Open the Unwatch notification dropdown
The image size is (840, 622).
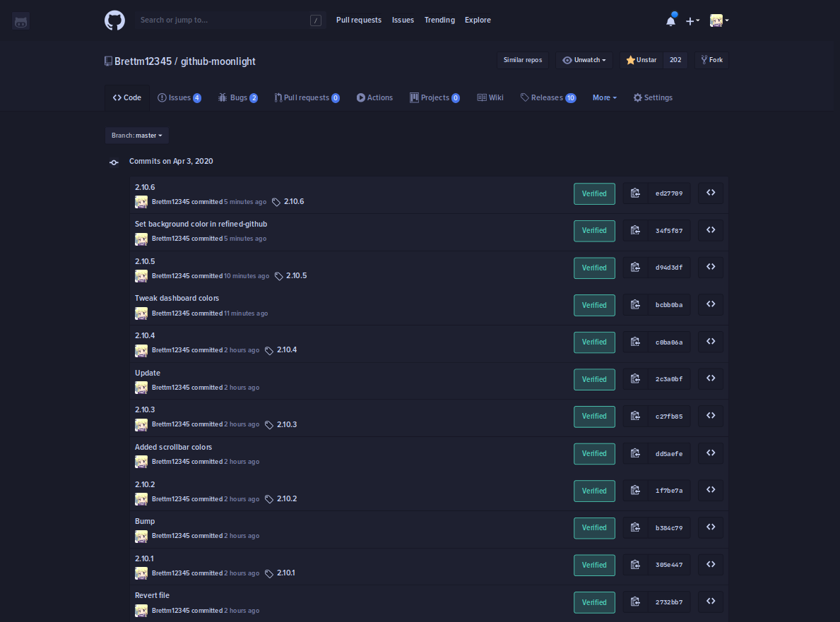(584, 60)
